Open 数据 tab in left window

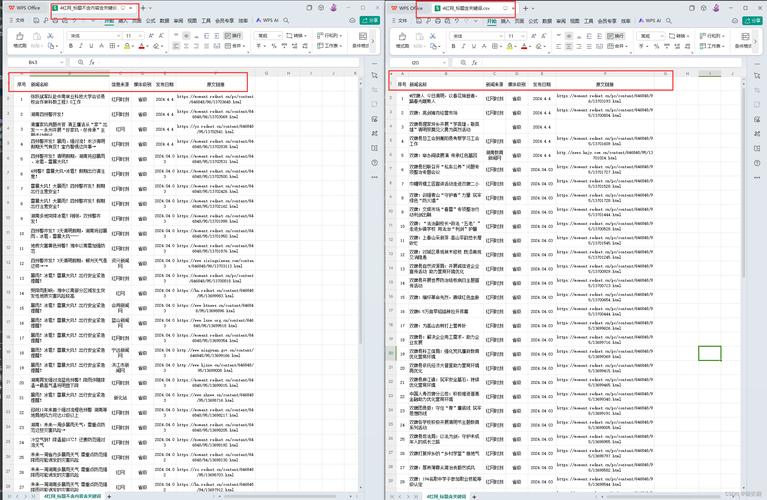tap(164, 21)
